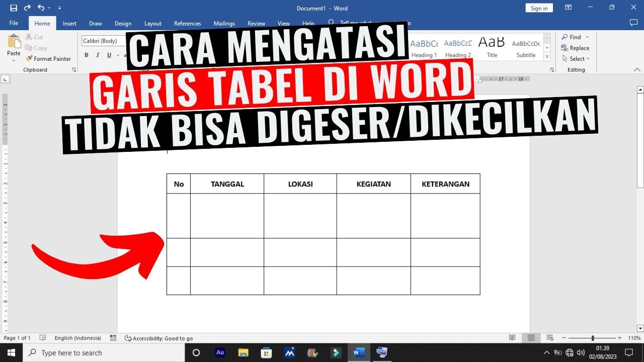
Task: Click Page 1 of 1 in status bar
Action: [x=17, y=338]
